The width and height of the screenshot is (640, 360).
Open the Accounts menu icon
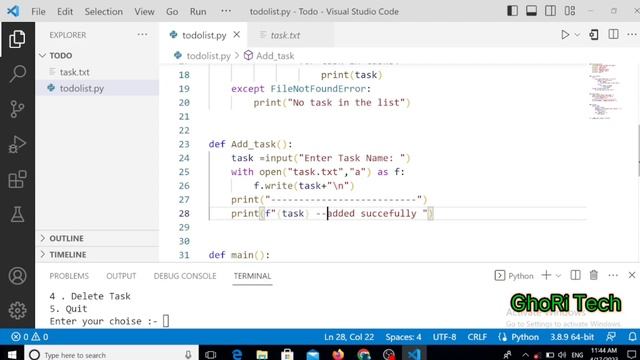pos(17,276)
